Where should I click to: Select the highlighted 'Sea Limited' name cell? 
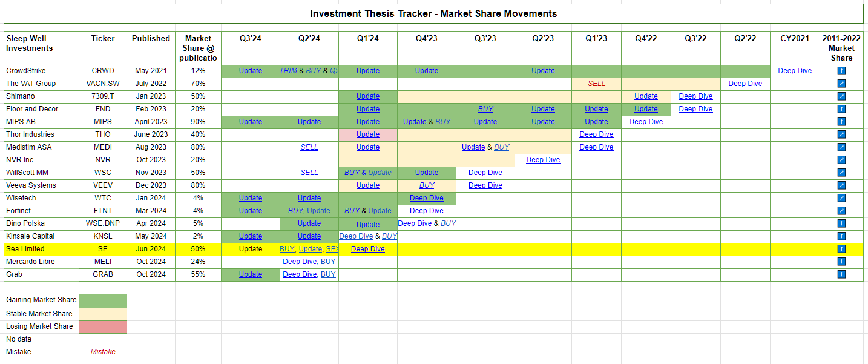pyautogui.click(x=41, y=249)
